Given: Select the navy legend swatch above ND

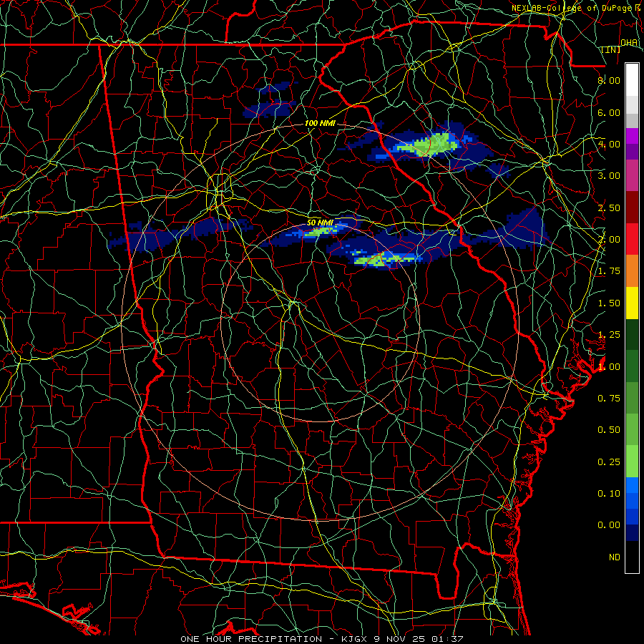Looking at the screenshot, I should 632,533.
